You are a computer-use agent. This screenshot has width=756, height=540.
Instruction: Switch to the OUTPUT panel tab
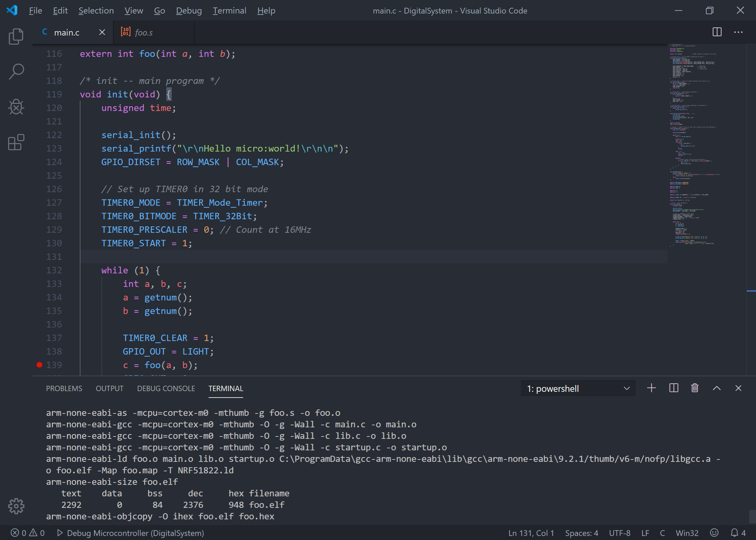110,388
